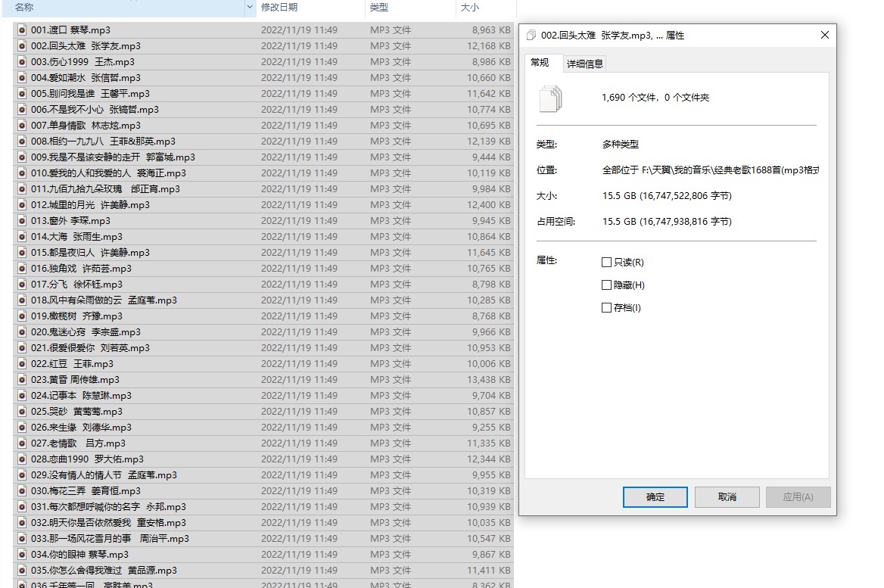This screenshot has width=884, height=588.
Task: Click the file icon beside 019.橄榄树 齐豫.mp3
Action: [x=22, y=316]
